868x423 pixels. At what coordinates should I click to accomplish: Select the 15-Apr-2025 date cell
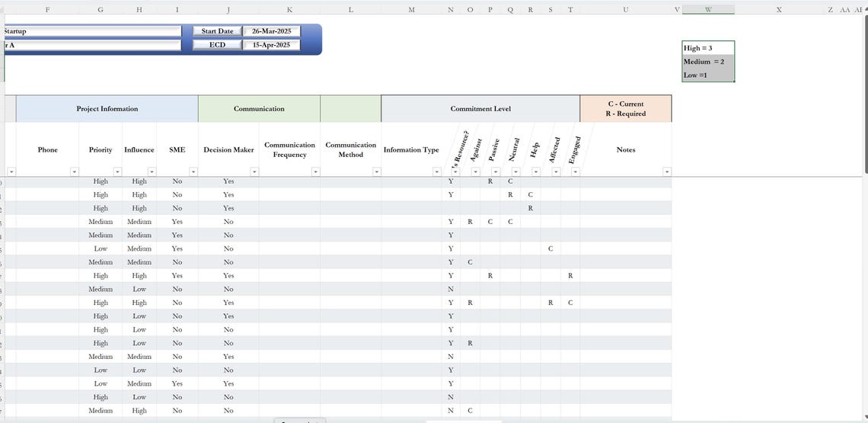[x=272, y=45]
